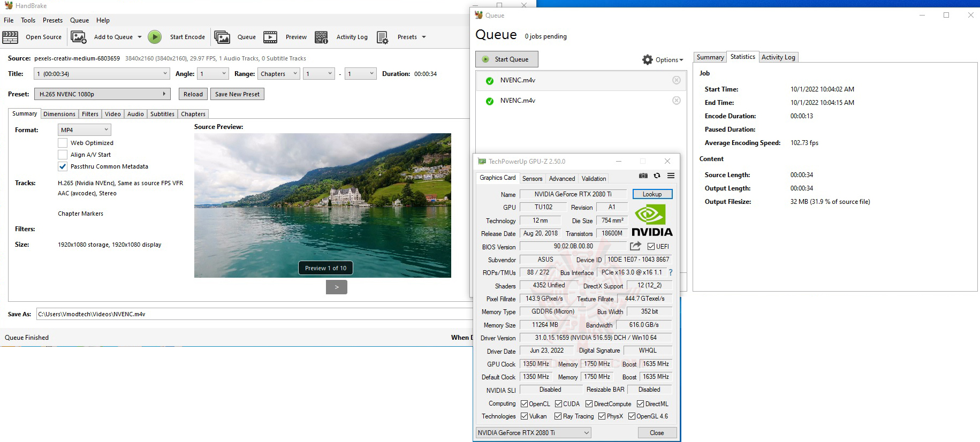Click the Queue window title bar icon
This screenshot has width=980, height=442.
point(478,15)
